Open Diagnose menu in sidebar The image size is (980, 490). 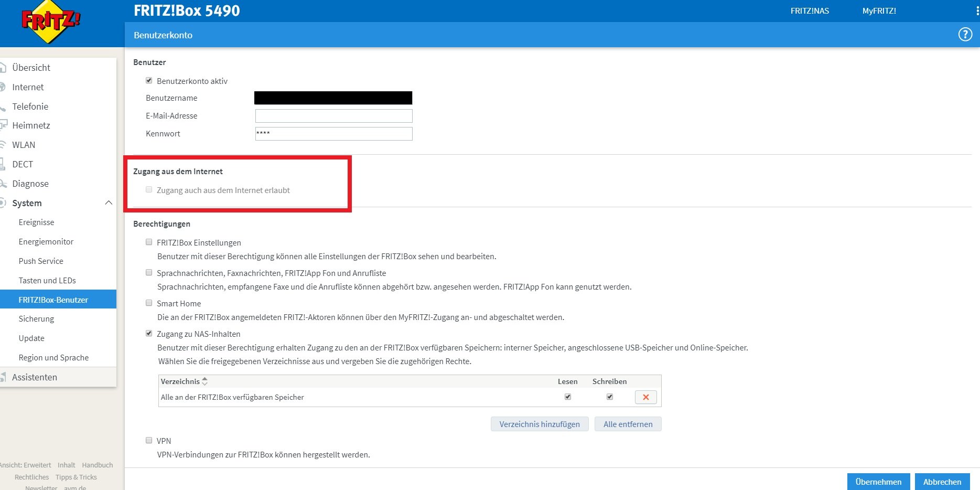pyautogui.click(x=30, y=184)
